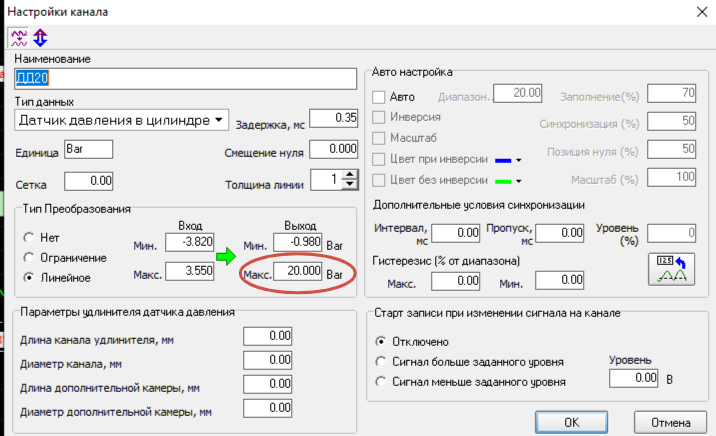Click the Вход Макс. field showing 3.550
Screen dimensions: 716x436
click(190, 271)
